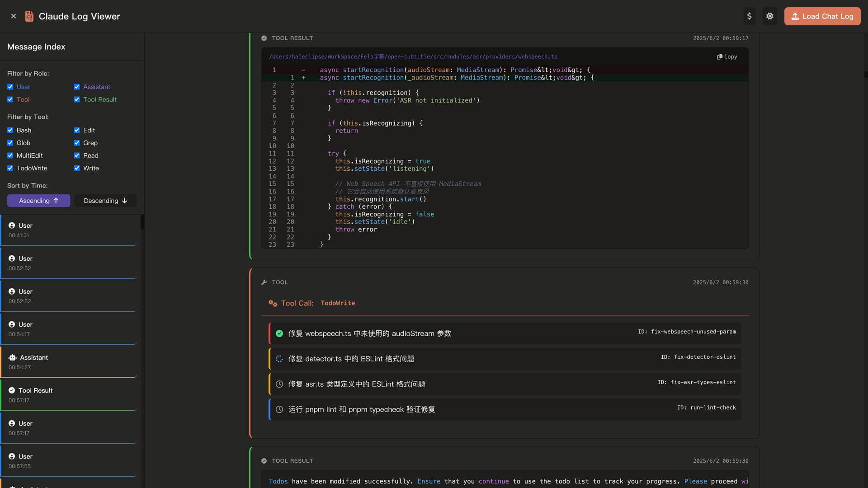The image size is (868, 488).
Task: Toggle the Tool role filter checkbox
Action: [x=10, y=99]
